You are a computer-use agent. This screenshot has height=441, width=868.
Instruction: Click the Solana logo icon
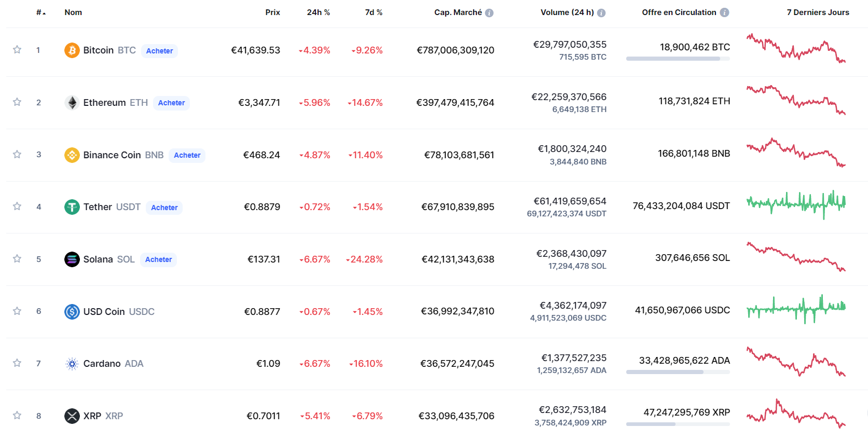coord(72,259)
